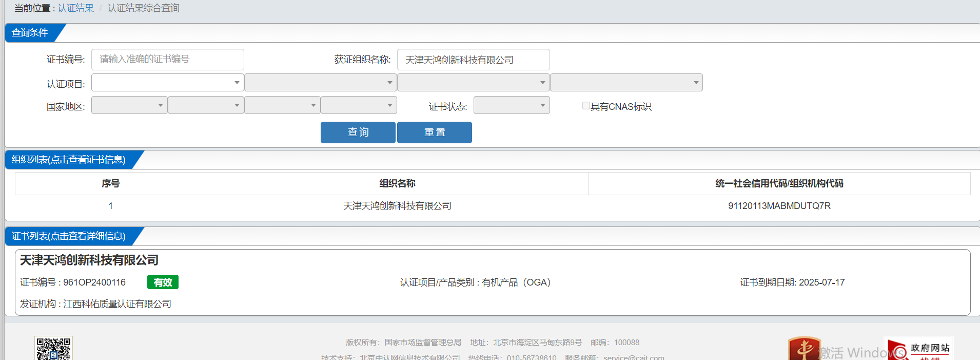Click the code 91120113MABMDUTQ7R
The image size is (980, 360).
pos(779,206)
